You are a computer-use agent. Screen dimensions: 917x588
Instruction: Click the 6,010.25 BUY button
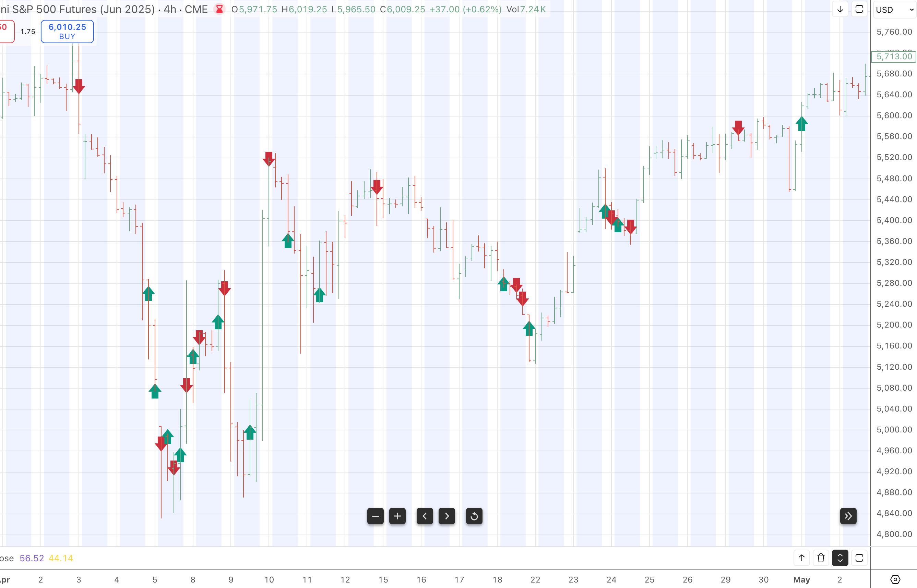(67, 31)
